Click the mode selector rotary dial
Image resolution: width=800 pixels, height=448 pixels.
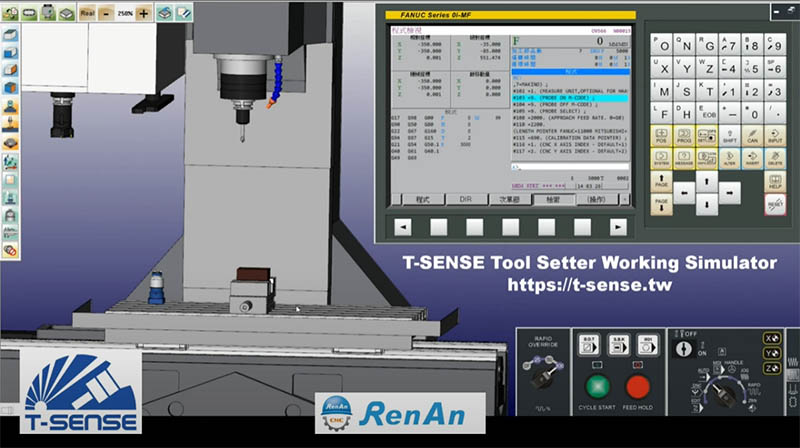[x=724, y=393]
